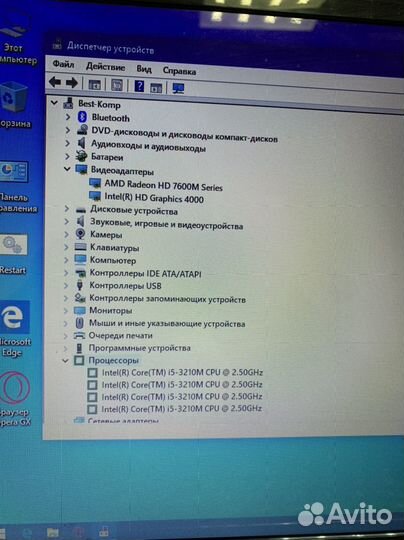The height and width of the screenshot is (540, 404).
Task: Select Intel(R) HD Graphics 4000
Action: 154,198
